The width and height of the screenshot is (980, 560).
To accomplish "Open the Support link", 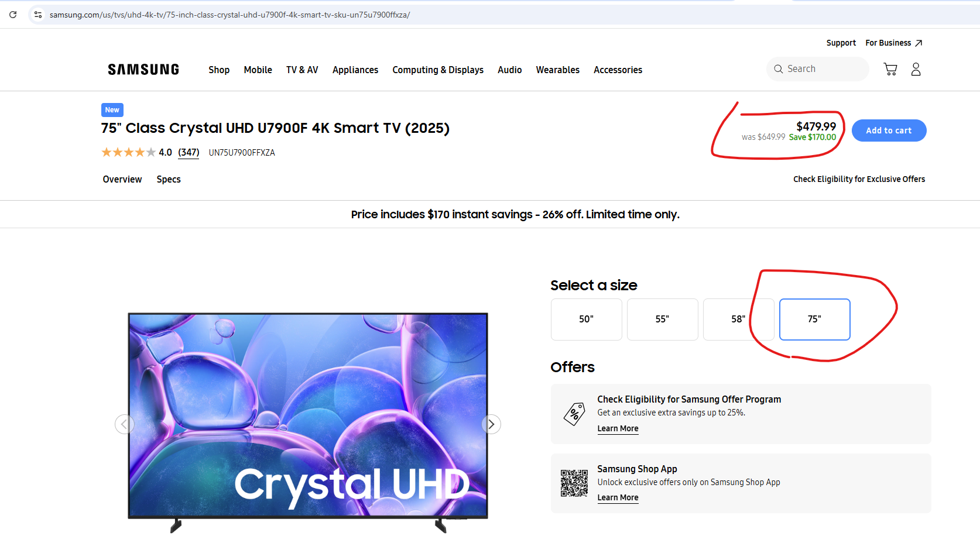I will click(x=841, y=43).
